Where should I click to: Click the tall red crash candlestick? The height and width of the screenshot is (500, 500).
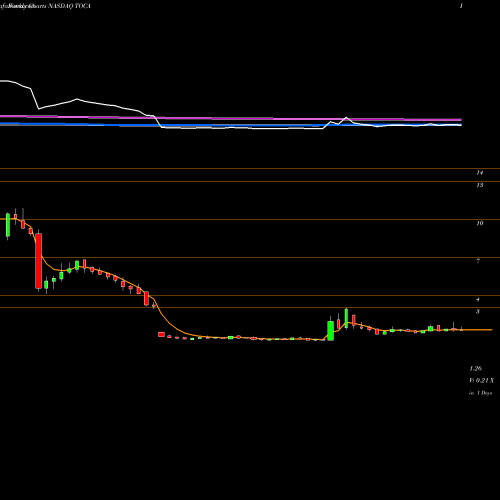(x=39, y=261)
